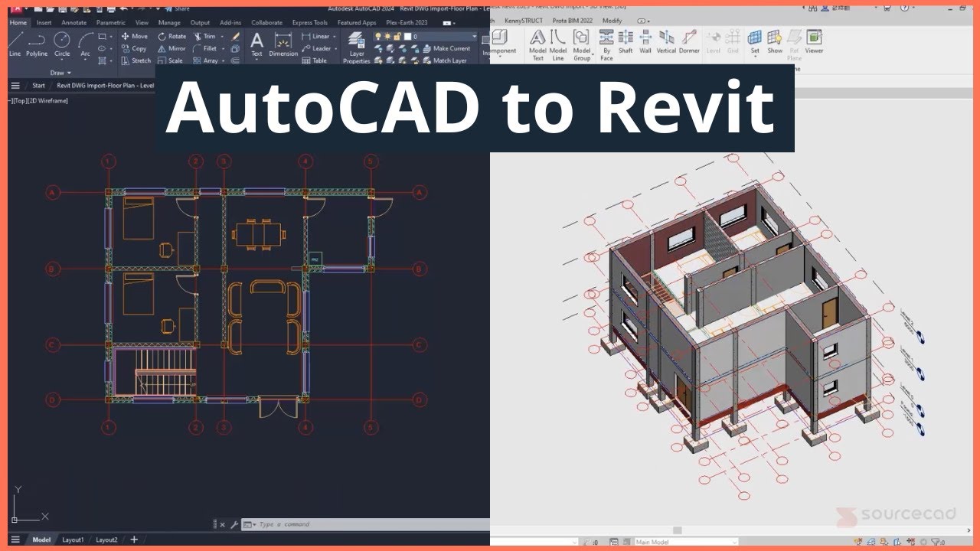Open the Home ribbon tab
Image resolution: width=980 pixels, height=551 pixels.
tap(18, 23)
